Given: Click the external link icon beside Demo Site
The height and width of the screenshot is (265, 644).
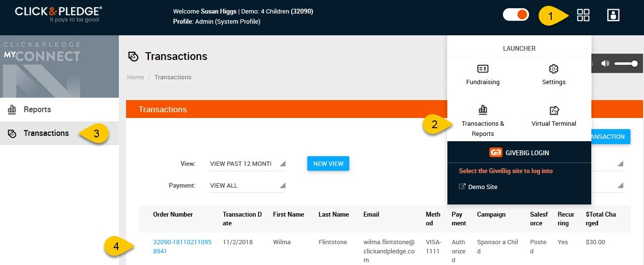Looking at the screenshot, I should [462, 187].
